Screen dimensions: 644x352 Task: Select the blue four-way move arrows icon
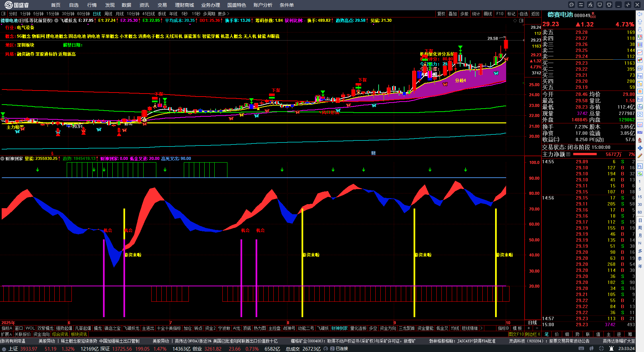pos(640,148)
